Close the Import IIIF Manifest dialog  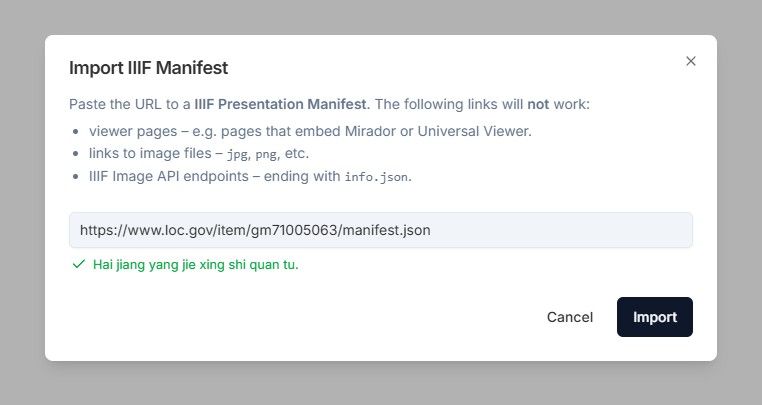[691, 61]
